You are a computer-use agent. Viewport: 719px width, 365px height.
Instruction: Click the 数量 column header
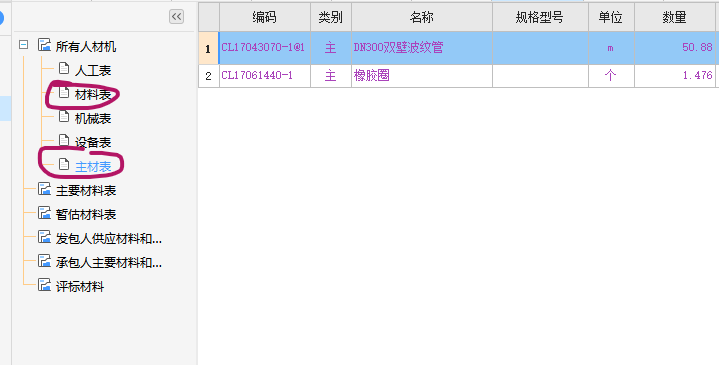[675, 17]
